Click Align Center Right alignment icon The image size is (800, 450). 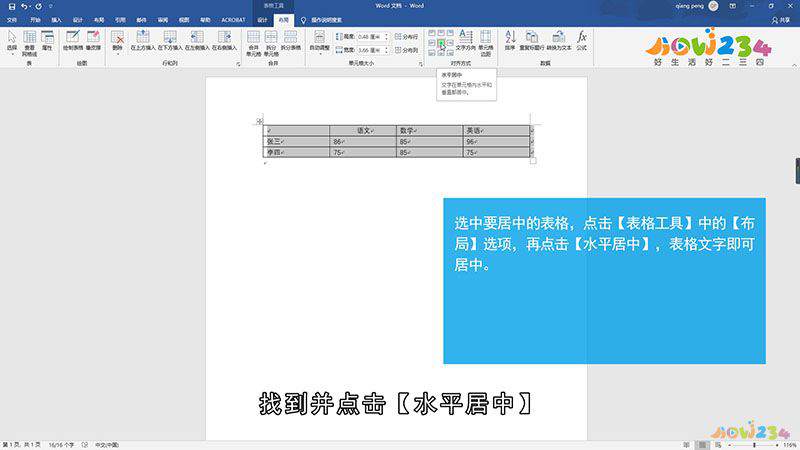pos(450,43)
